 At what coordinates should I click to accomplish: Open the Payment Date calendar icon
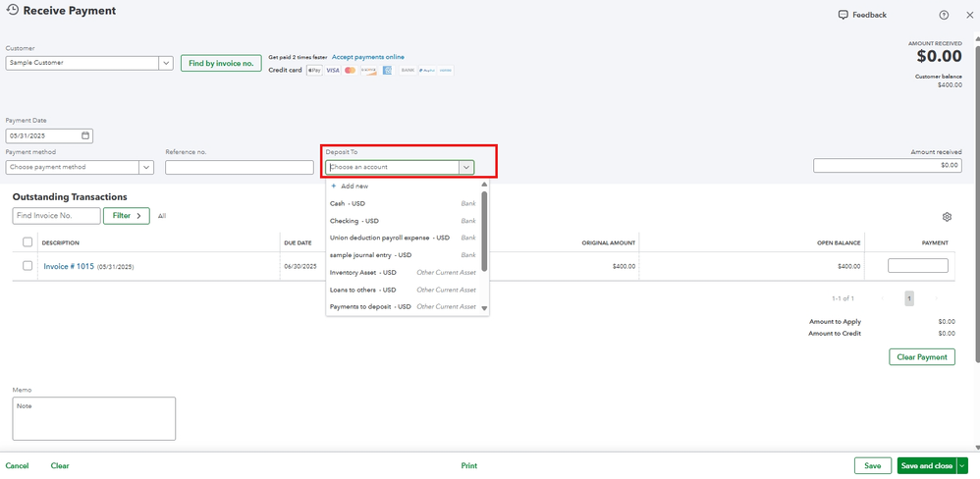pos(85,135)
